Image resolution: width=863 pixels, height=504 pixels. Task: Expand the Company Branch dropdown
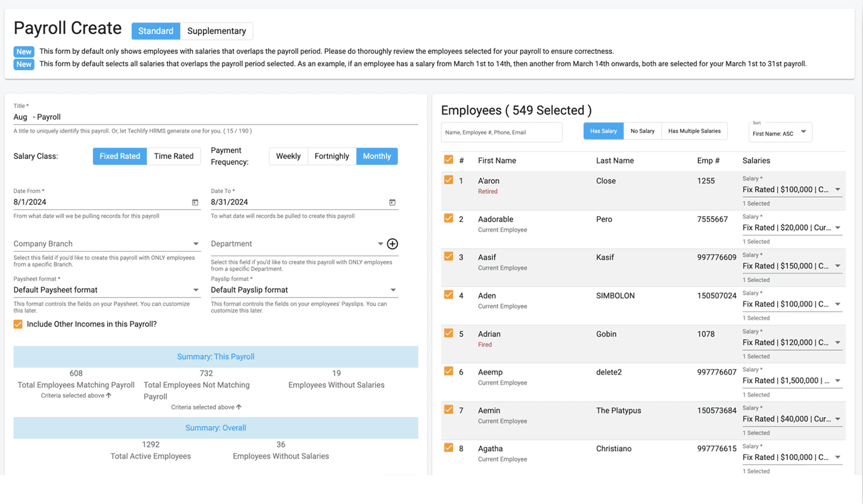(196, 244)
